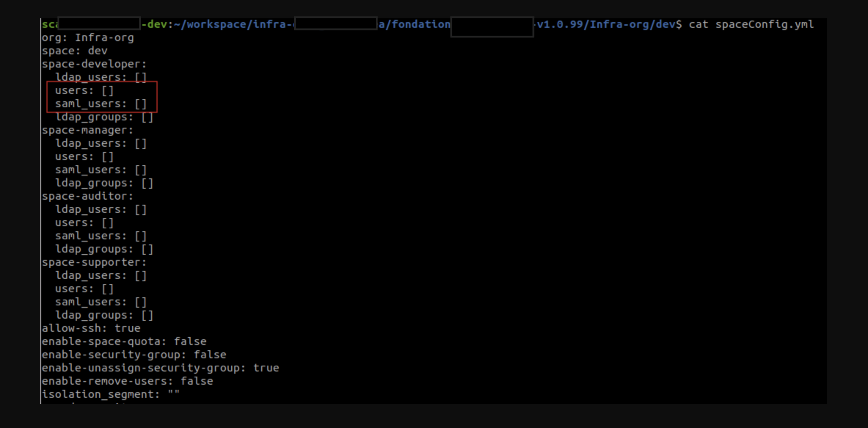Click the 'space: dev' line
The image size is (868, 428).
coord(74,51)
